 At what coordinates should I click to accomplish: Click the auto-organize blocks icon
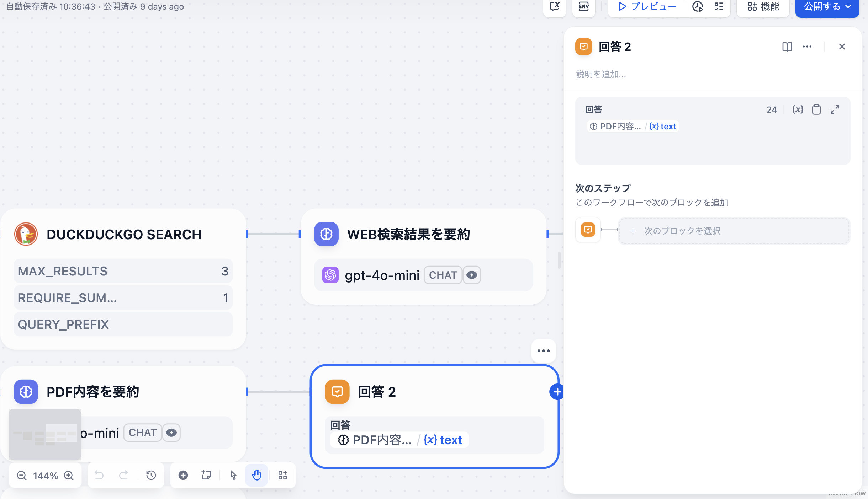pyautogui.click(x=282, y=475)
